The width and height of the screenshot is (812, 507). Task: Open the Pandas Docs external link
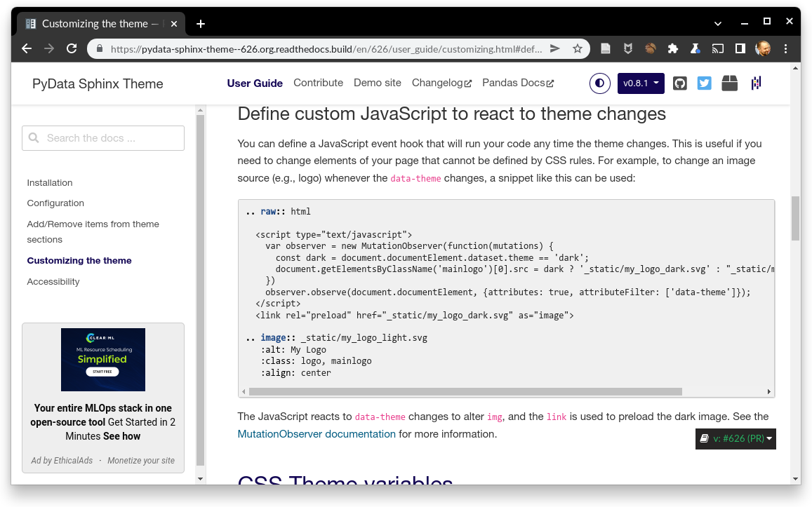[518, 83]
